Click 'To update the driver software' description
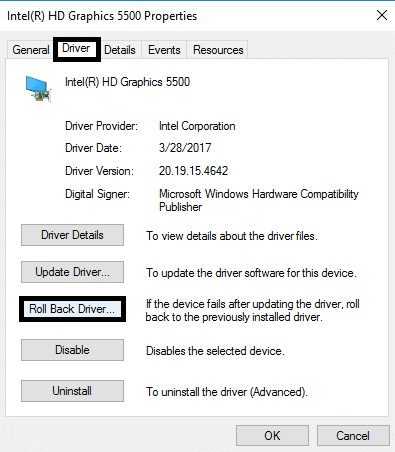 pos(251,273)
